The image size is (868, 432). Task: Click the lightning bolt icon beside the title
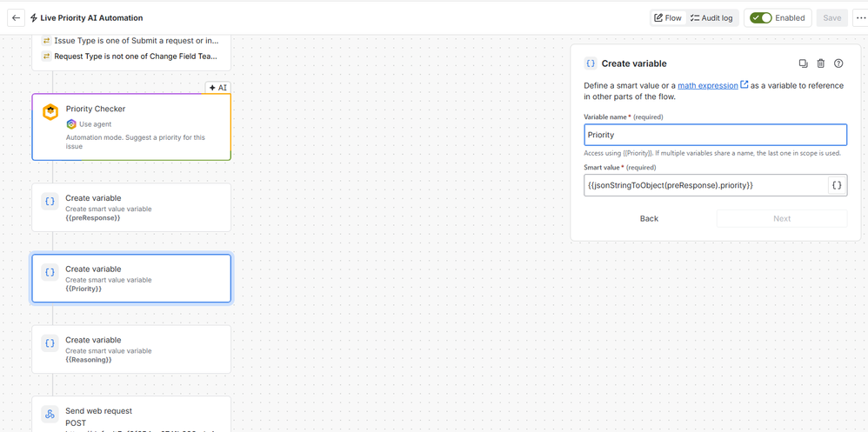pos(34,17)
